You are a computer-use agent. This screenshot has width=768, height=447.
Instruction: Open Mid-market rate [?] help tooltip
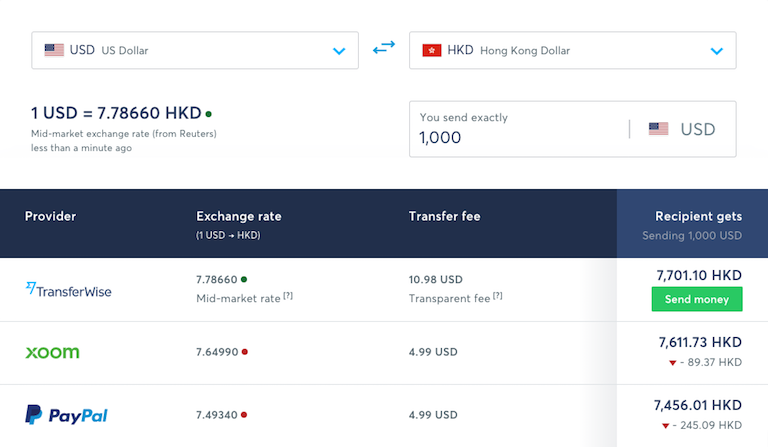pos(288,296)
